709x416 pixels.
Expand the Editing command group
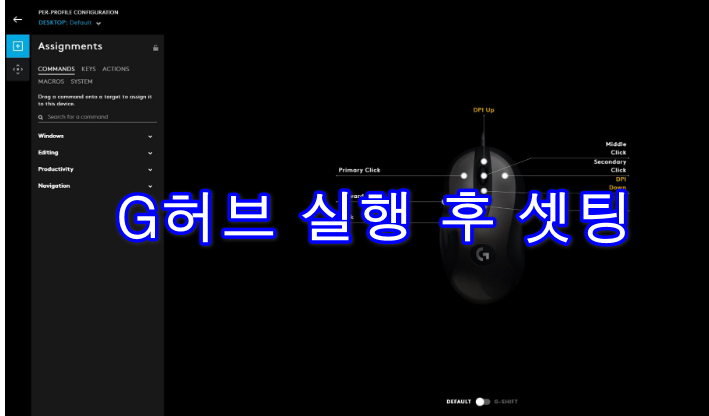click(95, 153)
